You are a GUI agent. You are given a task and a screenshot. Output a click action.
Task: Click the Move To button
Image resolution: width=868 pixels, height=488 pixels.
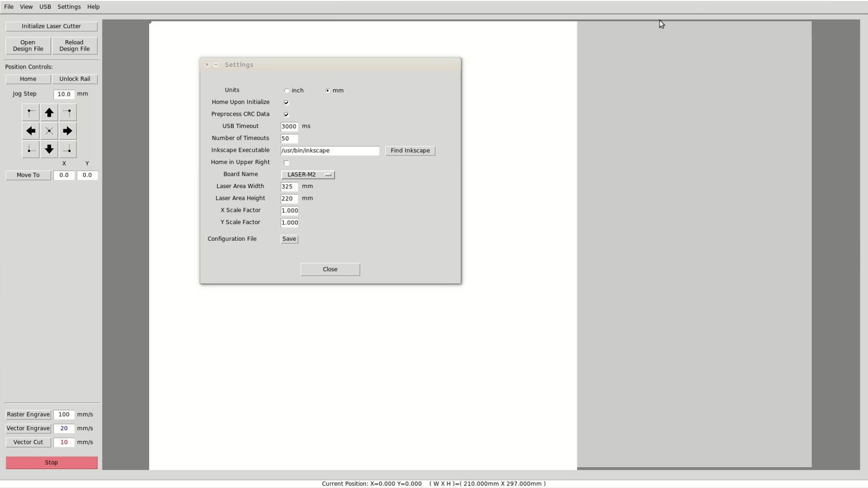pyautogui.click(x=28, y=175)
